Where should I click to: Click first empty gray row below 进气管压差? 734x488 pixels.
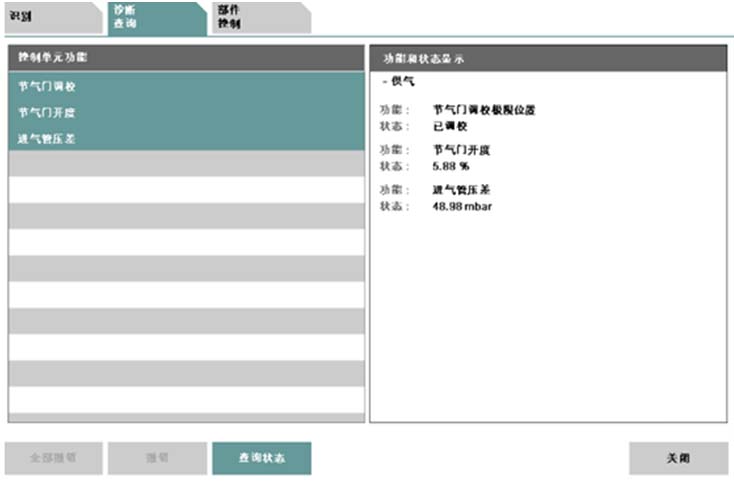tap(185, 164)
